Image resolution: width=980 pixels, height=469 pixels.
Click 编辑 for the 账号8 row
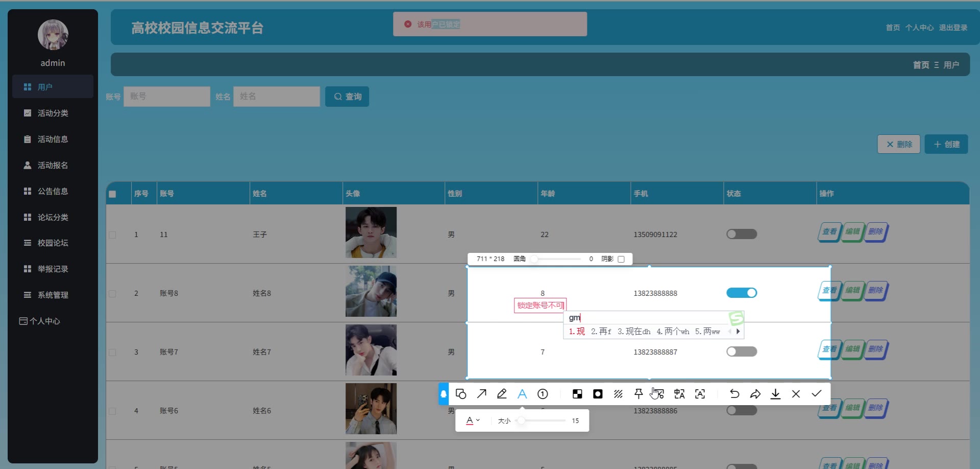852,291
